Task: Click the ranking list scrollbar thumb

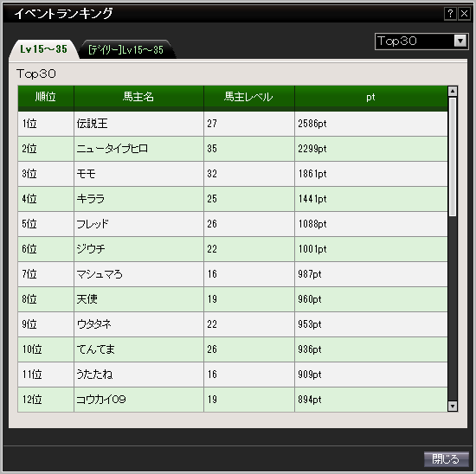Action: (453, 157)
